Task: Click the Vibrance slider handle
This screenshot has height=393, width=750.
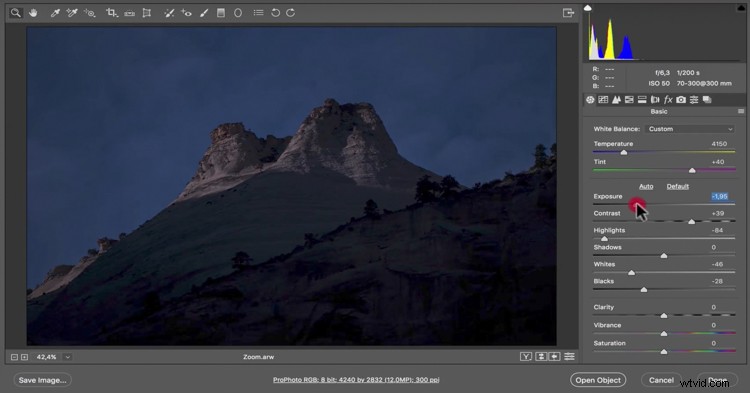Action: (x=664, y=334)
